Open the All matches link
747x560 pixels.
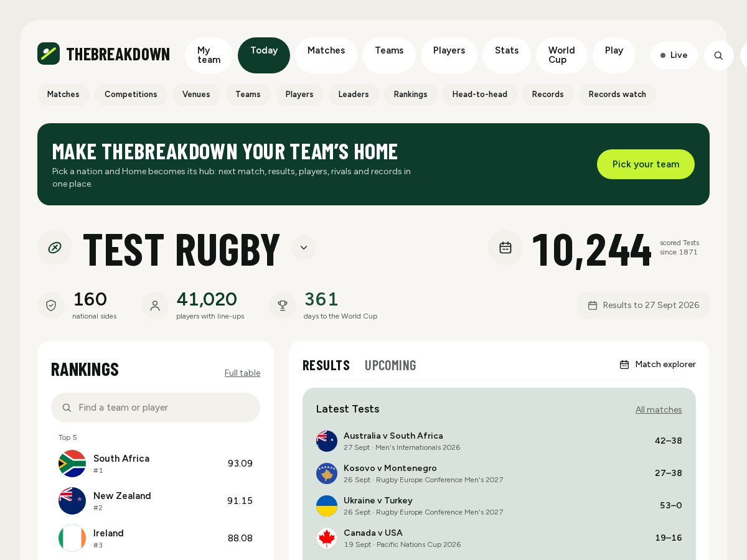(x=659, y=410)
